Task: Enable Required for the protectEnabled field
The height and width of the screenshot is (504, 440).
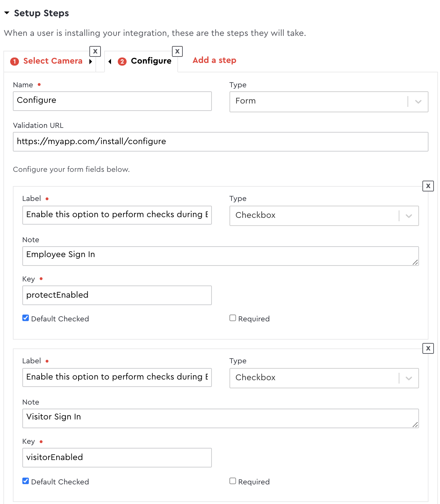Action: (233, 318)
